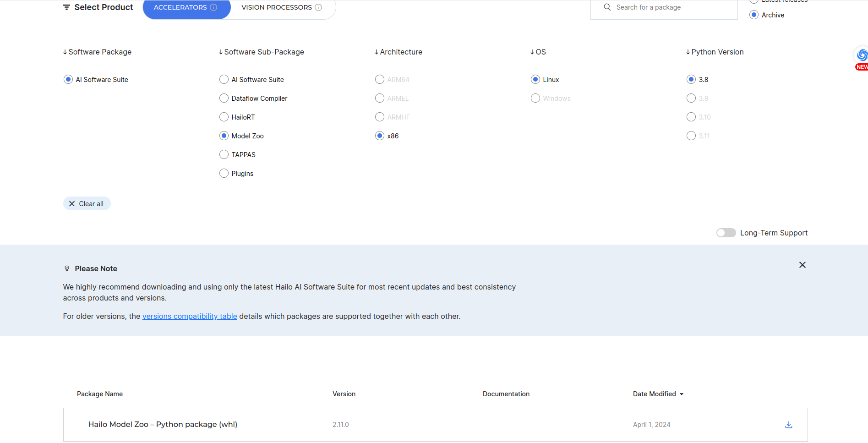Sort the table by Date Modified
The height and width of the screenshot is (443, 868).
658,394
